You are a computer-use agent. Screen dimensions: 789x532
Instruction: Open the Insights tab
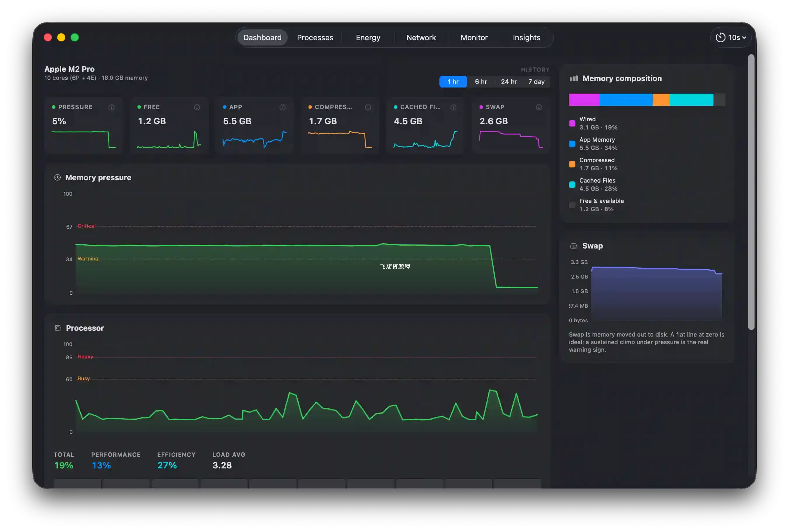(x=526, y=37)
